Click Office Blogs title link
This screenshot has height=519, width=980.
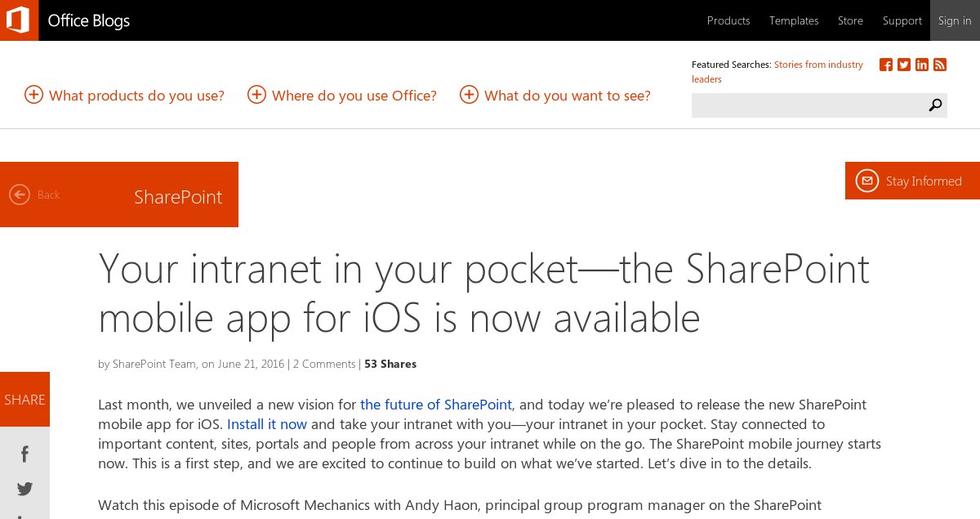[89, 20]
